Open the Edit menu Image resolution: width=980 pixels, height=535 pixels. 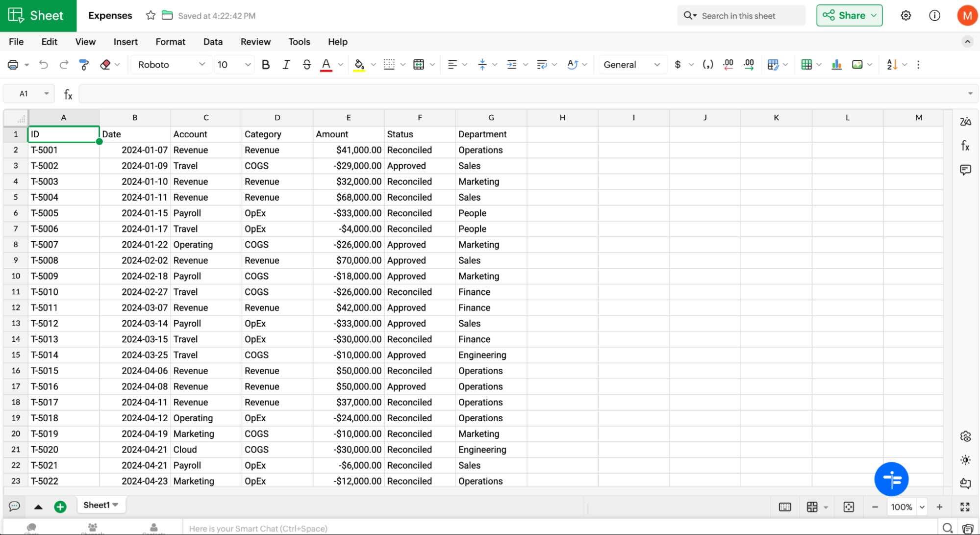[x=49, y=42]
